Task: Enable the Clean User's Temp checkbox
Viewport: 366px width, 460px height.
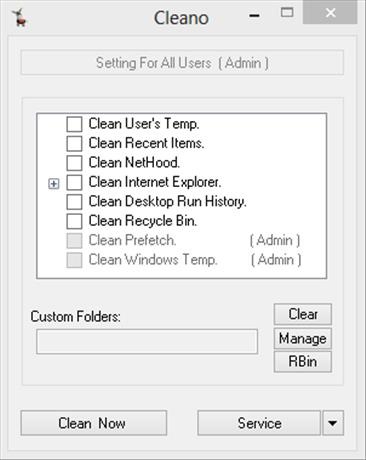Action: click(x=74, y=124)
